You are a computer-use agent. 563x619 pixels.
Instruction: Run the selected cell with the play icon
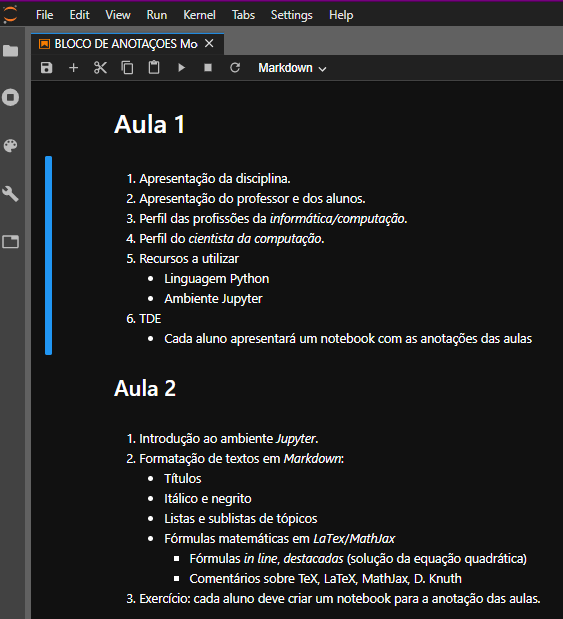(181, 68)
